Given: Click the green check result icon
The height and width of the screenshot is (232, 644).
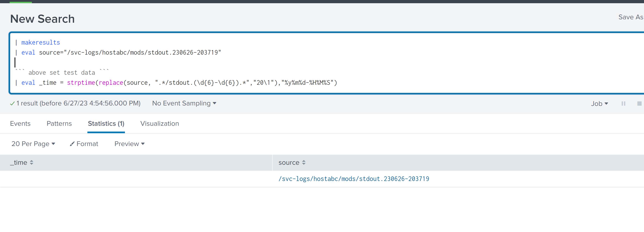Looking at the screenshot, I should pyautogui.click(x=12, y=103).
